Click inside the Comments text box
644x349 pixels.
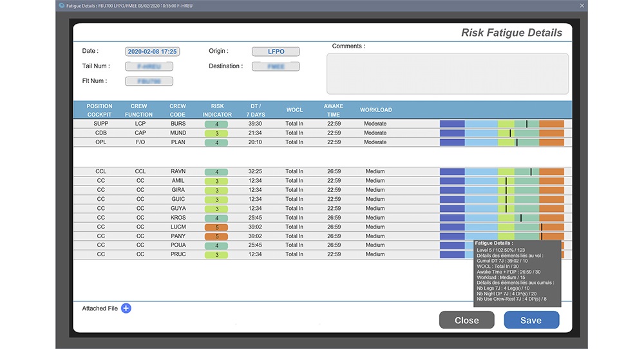[x=447, y=73]
